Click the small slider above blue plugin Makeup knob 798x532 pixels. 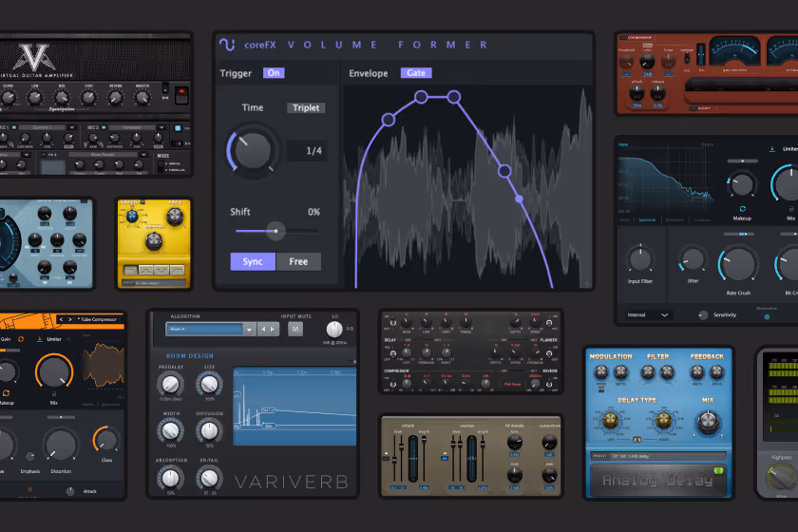coord(743,161)
